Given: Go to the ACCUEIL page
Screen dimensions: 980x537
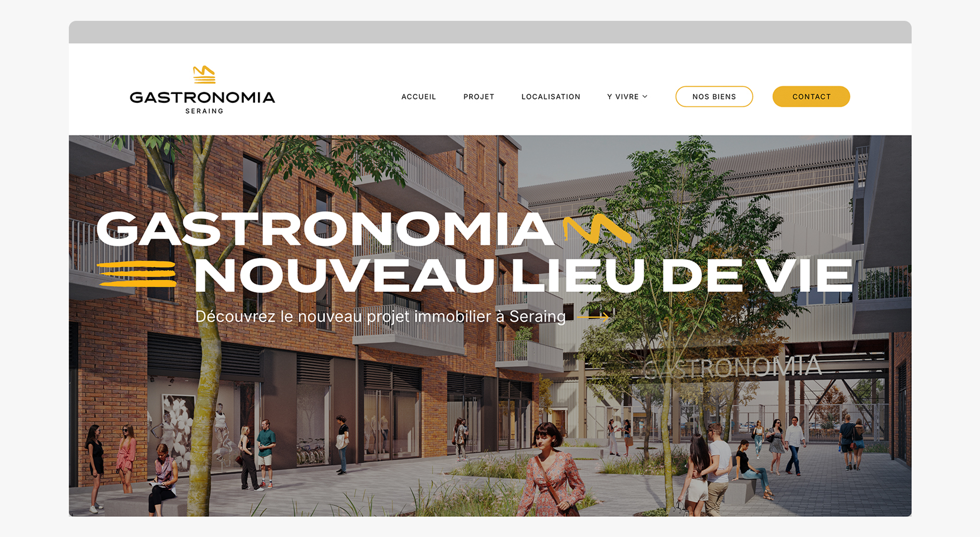Looking at the screenshot, I should (419, 96).
